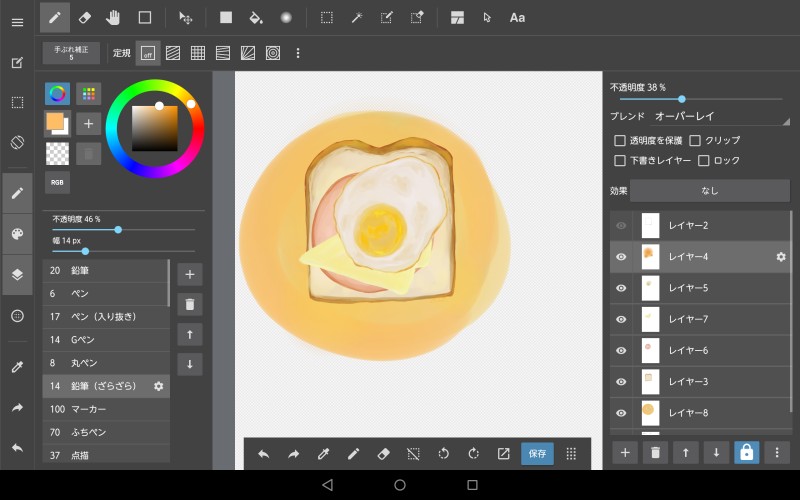This screenshot has height=500, width=800.
Task: Add a new brush with plus button
Action: (190, 274)
